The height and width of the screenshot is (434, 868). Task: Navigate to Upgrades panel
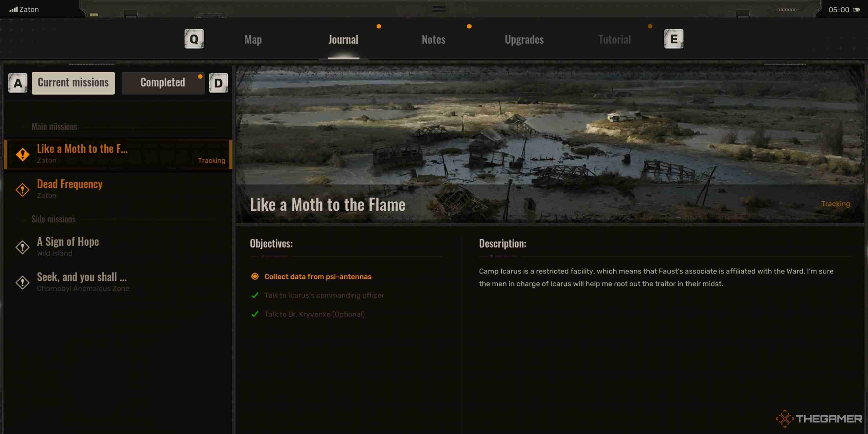(524, 38)
